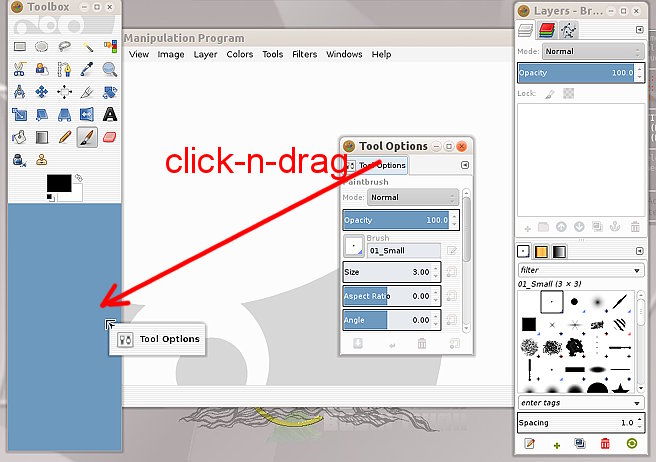The image size is (656, 462).
Task: Select the Flip tool
Action: point(87,114)
